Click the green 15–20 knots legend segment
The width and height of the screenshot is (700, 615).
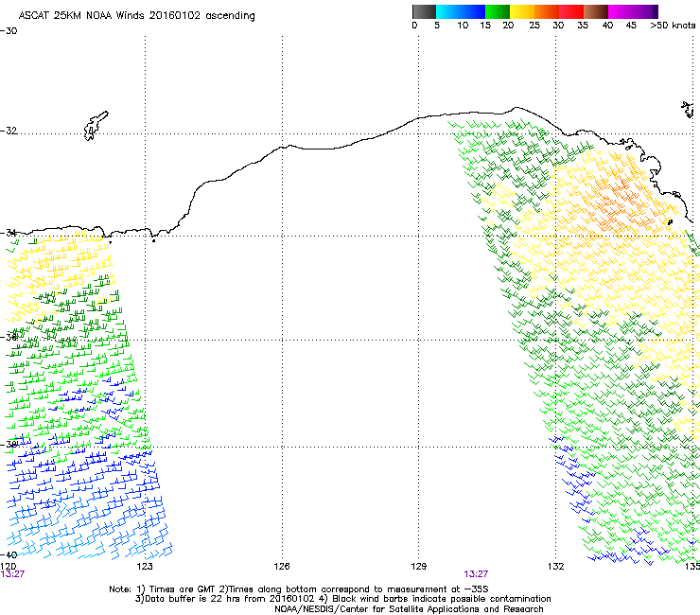tap(498, 11)
